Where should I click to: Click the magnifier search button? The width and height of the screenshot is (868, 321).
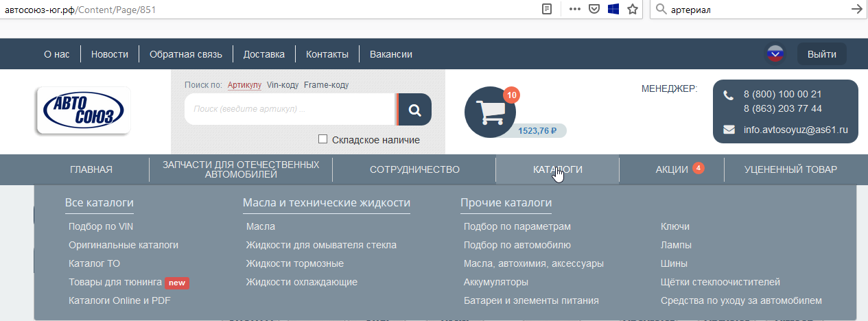[414, 110]
